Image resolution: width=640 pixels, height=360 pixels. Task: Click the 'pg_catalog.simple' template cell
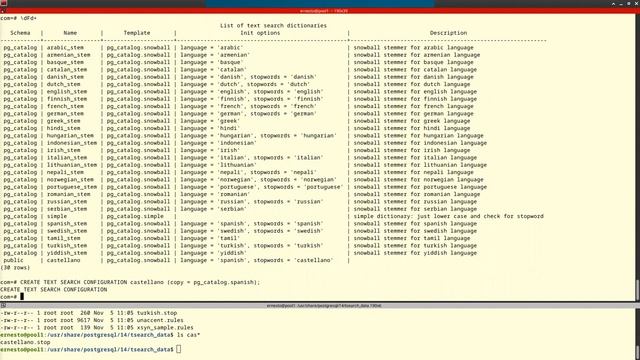pyautogui.click(x=135, y=216)
